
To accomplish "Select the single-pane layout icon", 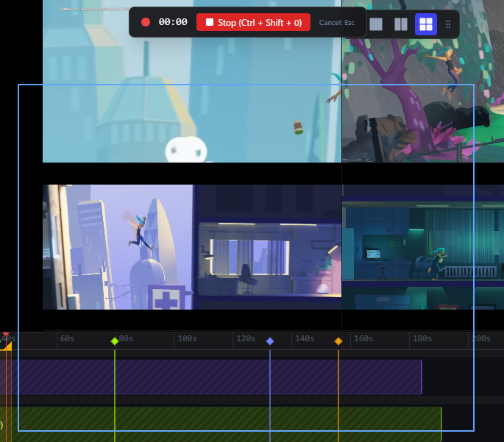I will coord(376,24).
